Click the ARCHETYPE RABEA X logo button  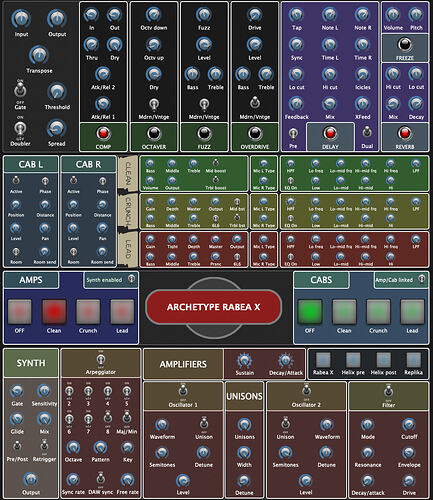[213, 307]
